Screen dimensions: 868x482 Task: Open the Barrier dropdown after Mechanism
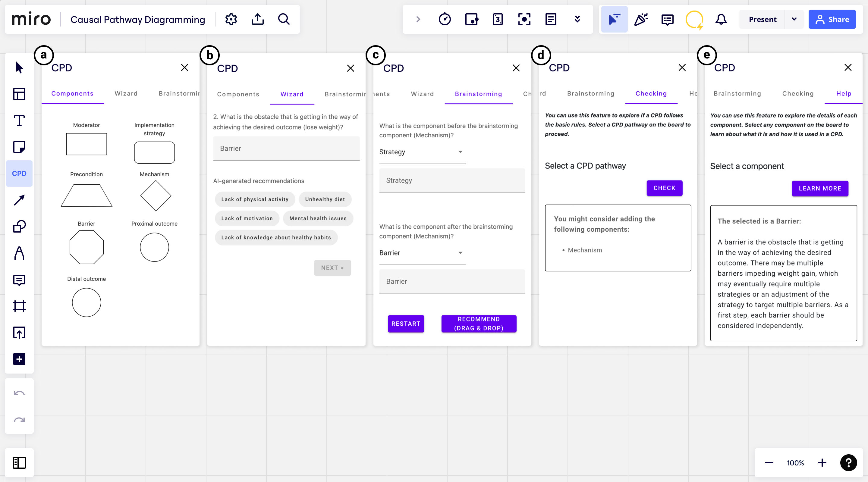(x=422, y=253)
